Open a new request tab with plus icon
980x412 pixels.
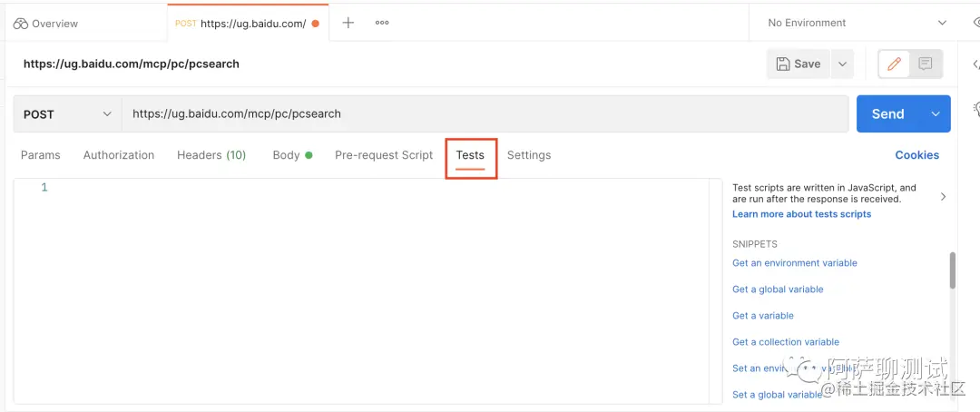tap(348, 23)
